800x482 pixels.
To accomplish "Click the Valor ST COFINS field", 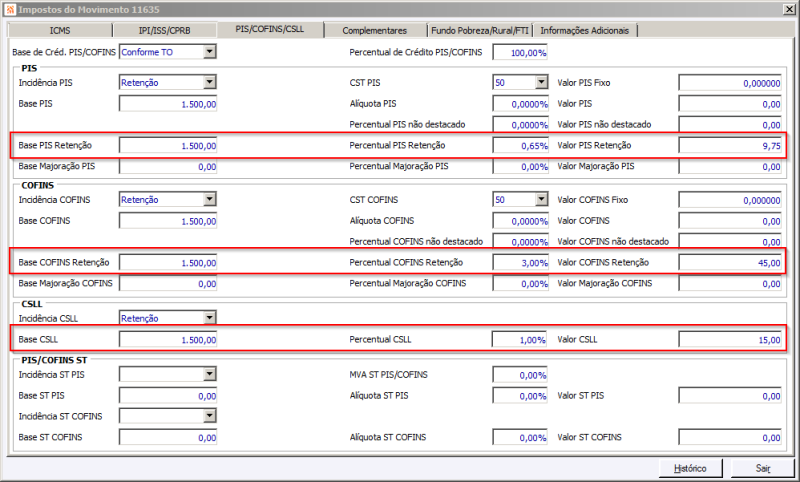I will coord(730,438).
